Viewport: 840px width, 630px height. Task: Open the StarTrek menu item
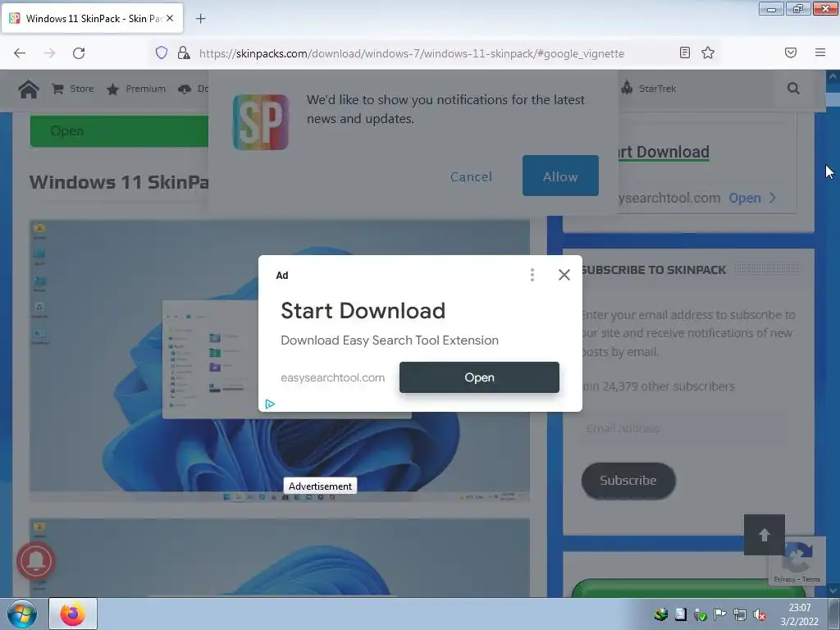coord(649,89)
